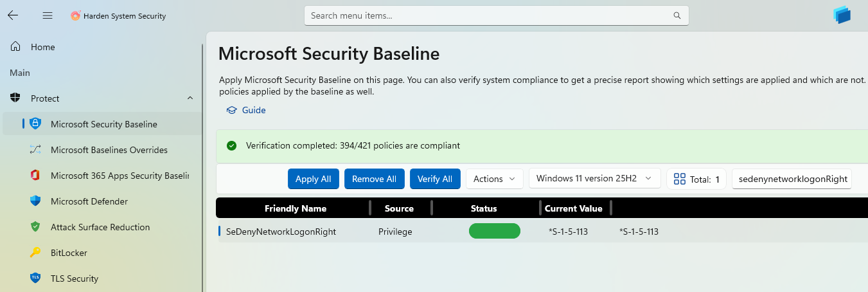This screenshot has width=868, height=292.
Task: Sort by the Source column header
Action: tap(399, 208)
